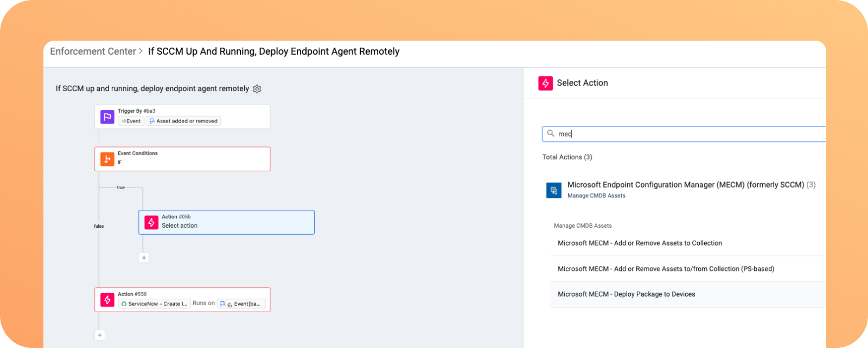Open the Trigger By #ba3 node
The image size is (868, 348).
point(182,117)
